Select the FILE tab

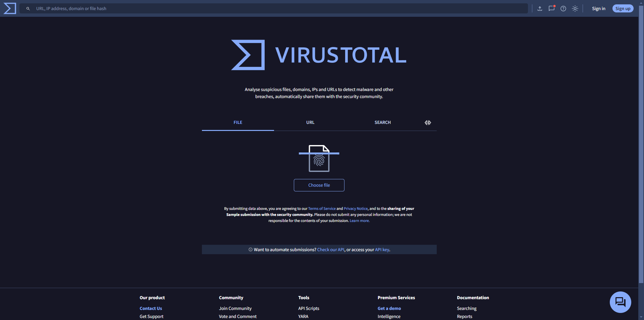(x=238, y=123)
